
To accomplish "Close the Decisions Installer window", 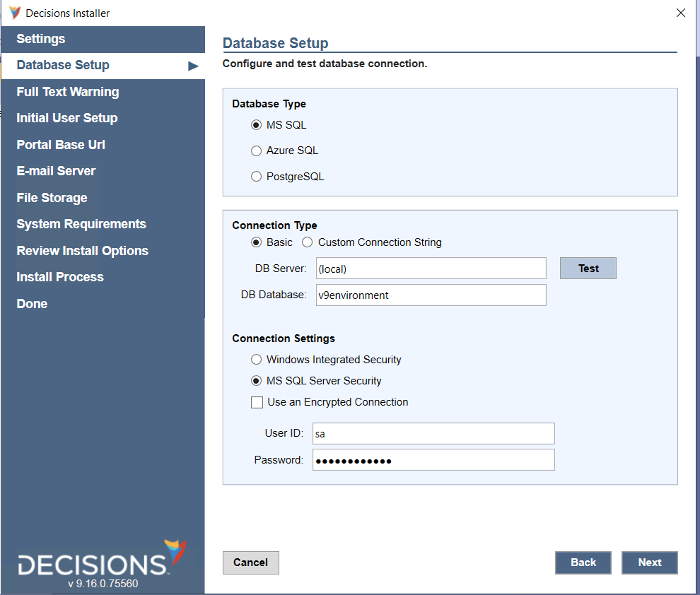I will (x=680, y=13).
